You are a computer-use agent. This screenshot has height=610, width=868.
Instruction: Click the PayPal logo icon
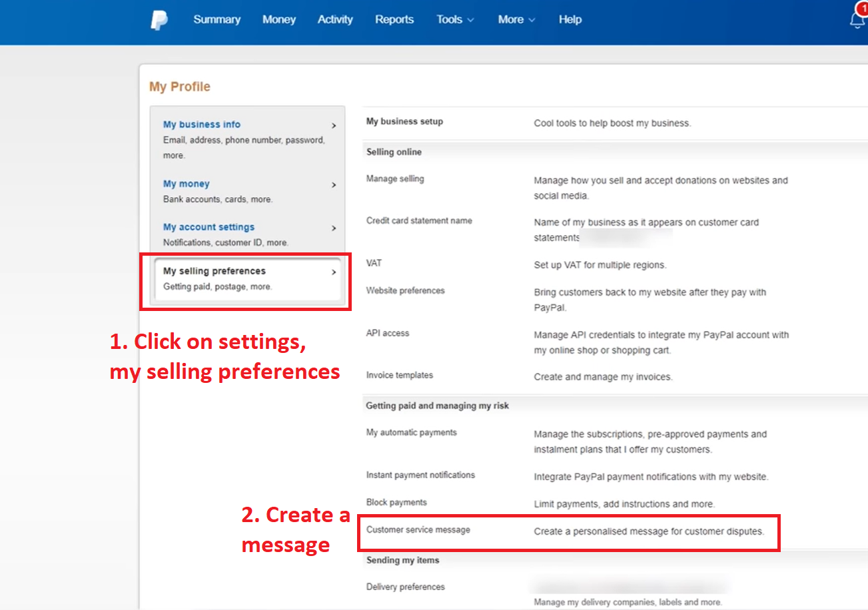[x=159, y=20]
